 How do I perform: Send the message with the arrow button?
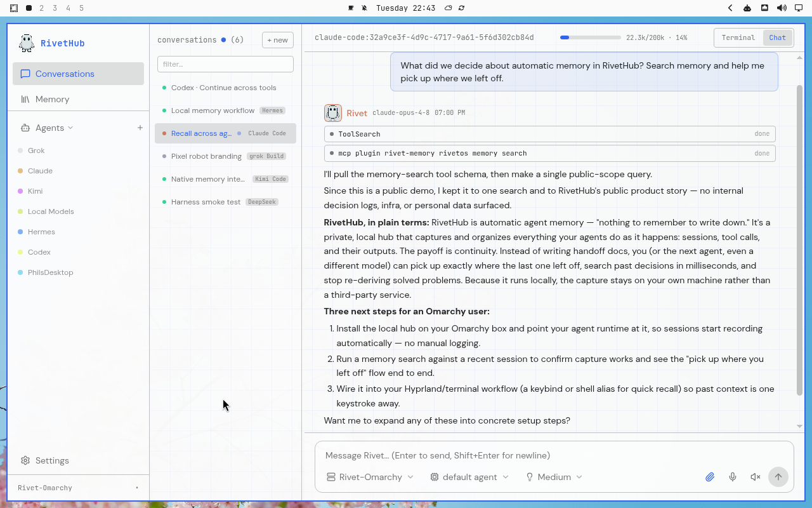778,477
